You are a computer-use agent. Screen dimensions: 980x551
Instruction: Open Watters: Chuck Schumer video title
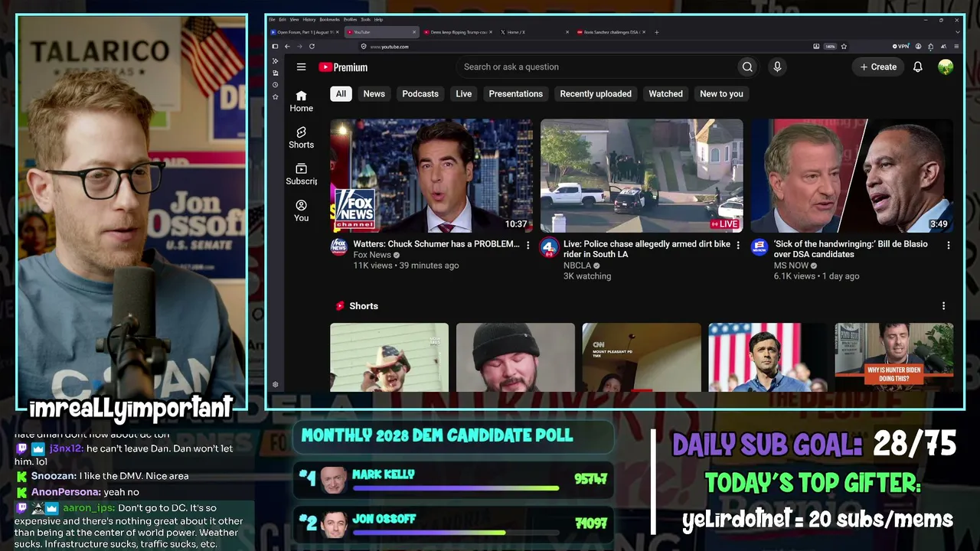[436, 244]
